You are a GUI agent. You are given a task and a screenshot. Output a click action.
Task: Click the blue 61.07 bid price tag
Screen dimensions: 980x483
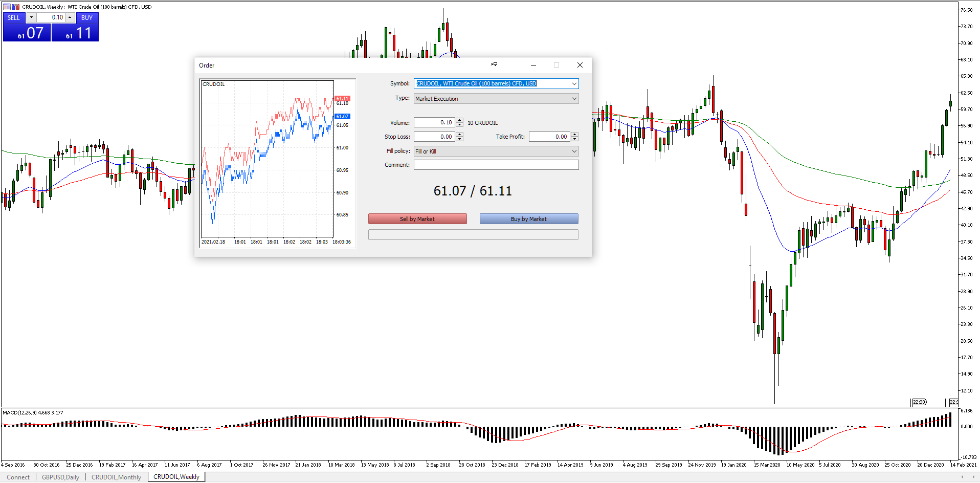point(342,116)
